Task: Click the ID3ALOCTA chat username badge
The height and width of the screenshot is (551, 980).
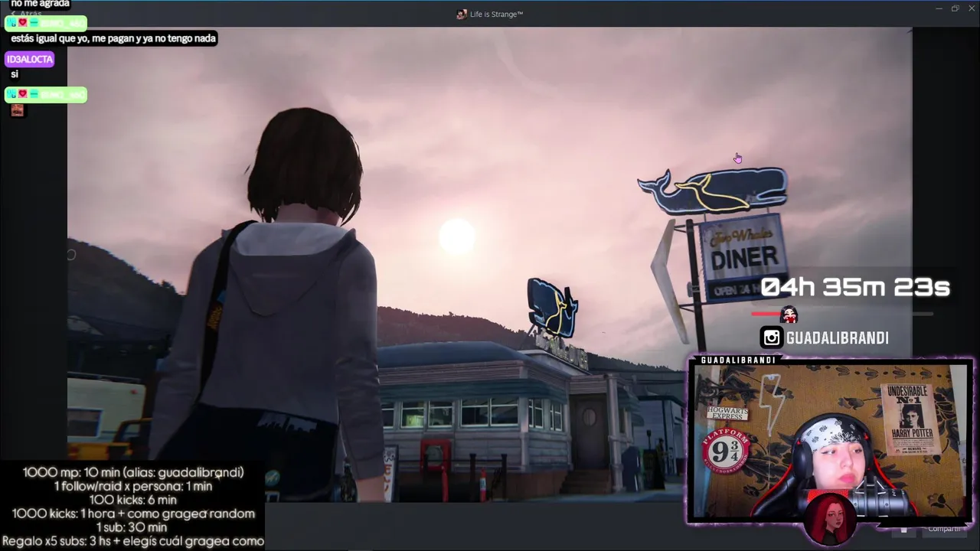Action: pyautogui.click(x=30, y=59)
